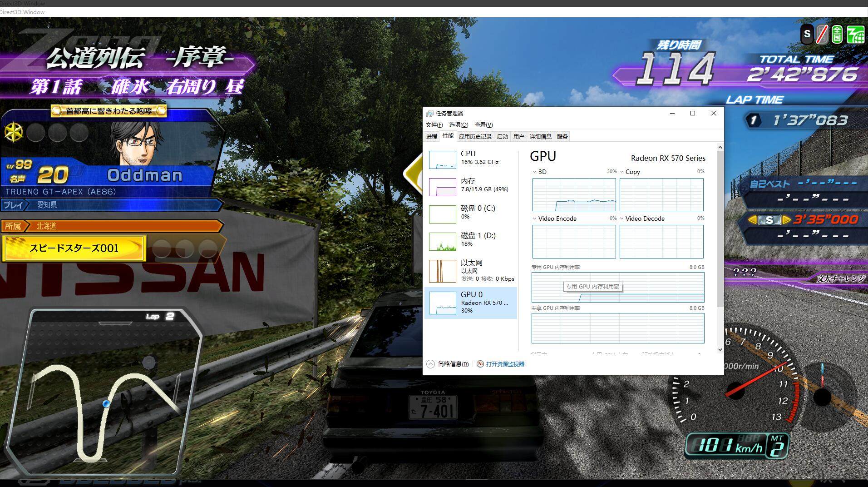The width and height of the screenshot is (868, 487).
Task: Click the 北海道 affiliation label
Action: tap(46, 226)
